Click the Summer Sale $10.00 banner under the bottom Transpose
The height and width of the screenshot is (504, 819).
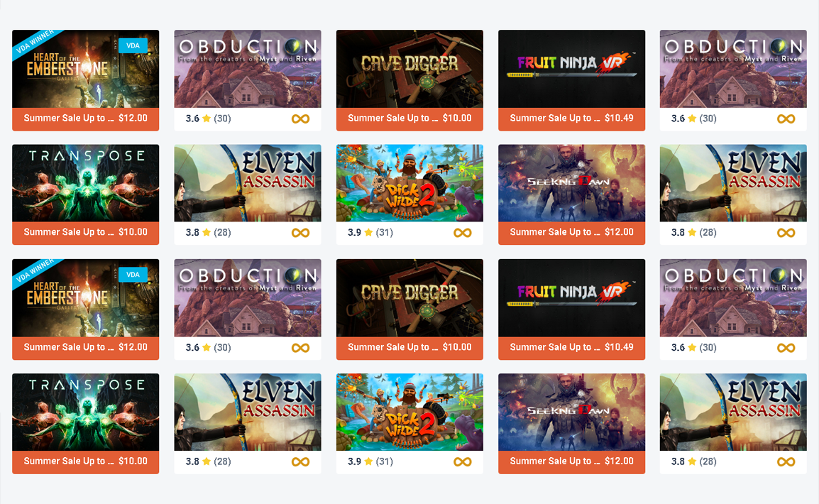pos(86,461)
